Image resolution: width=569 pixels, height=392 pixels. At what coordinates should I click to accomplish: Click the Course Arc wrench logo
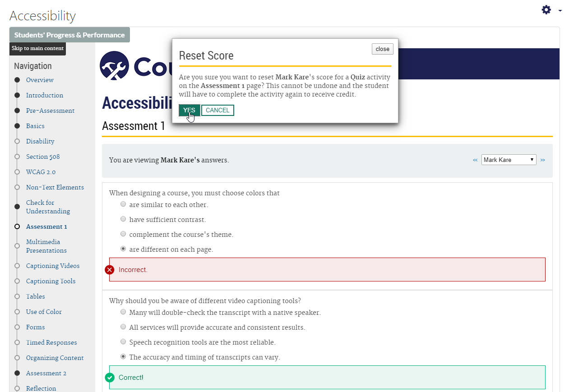114,65
